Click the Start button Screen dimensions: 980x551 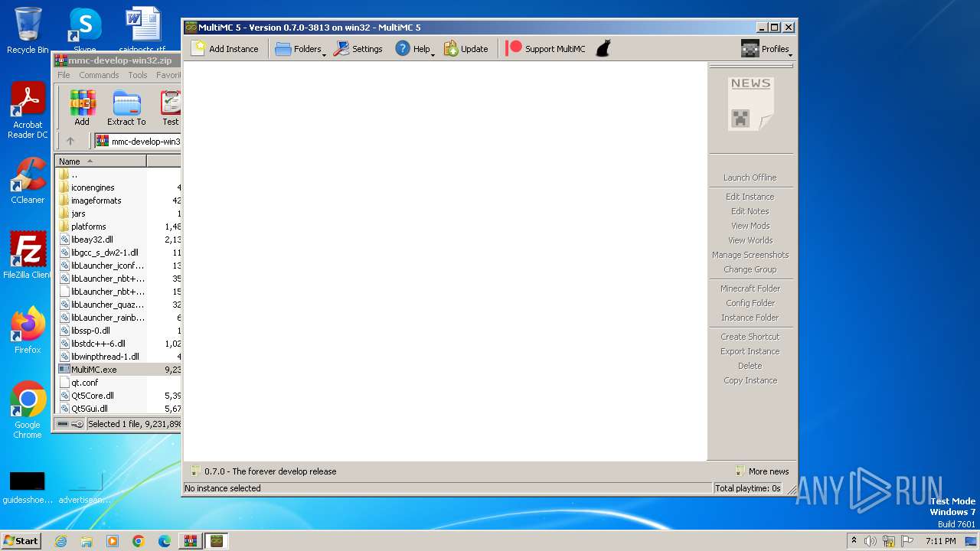(x=21, y=540)
